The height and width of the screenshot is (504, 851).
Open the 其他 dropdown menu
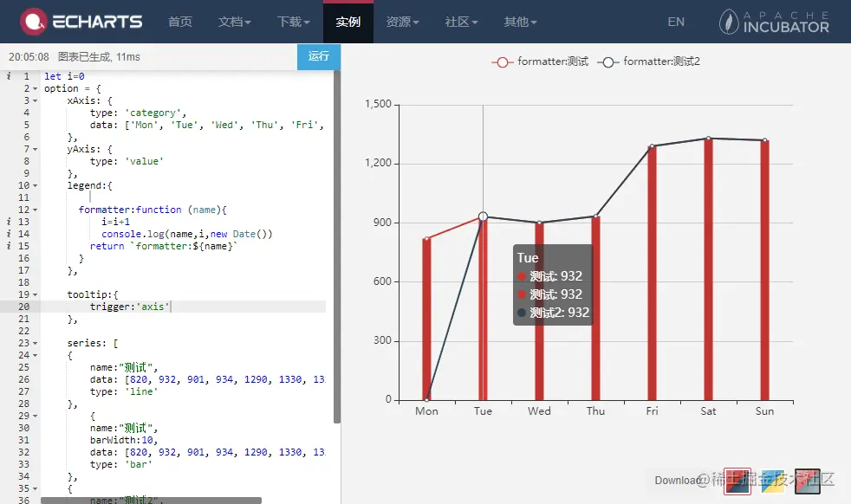520,22
